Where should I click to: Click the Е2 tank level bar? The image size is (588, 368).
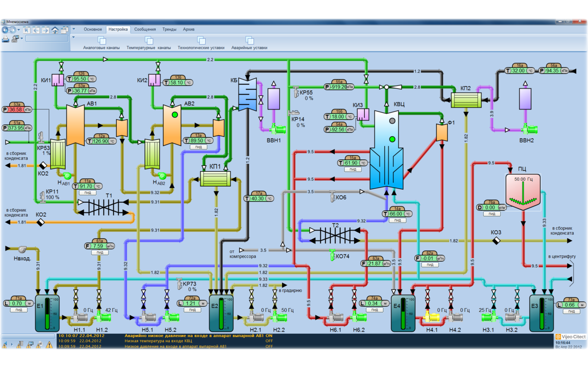(x=221, y=314)
